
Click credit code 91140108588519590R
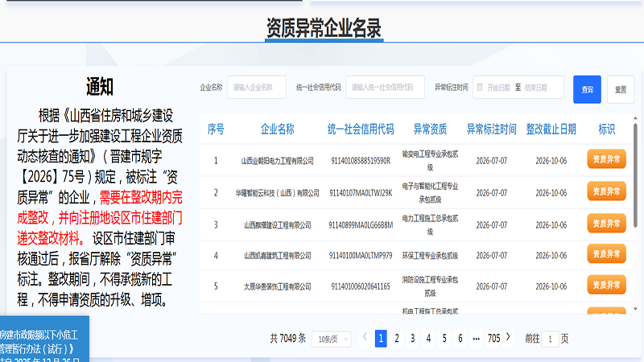coord(361,161)
